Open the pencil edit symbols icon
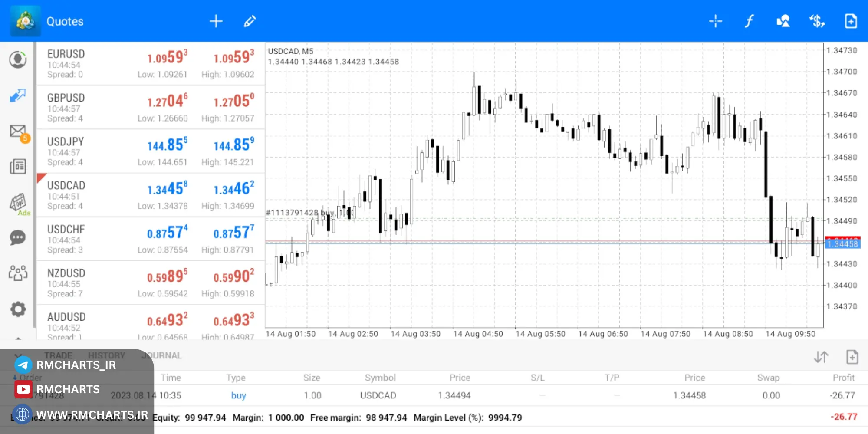 pos(250,21)
